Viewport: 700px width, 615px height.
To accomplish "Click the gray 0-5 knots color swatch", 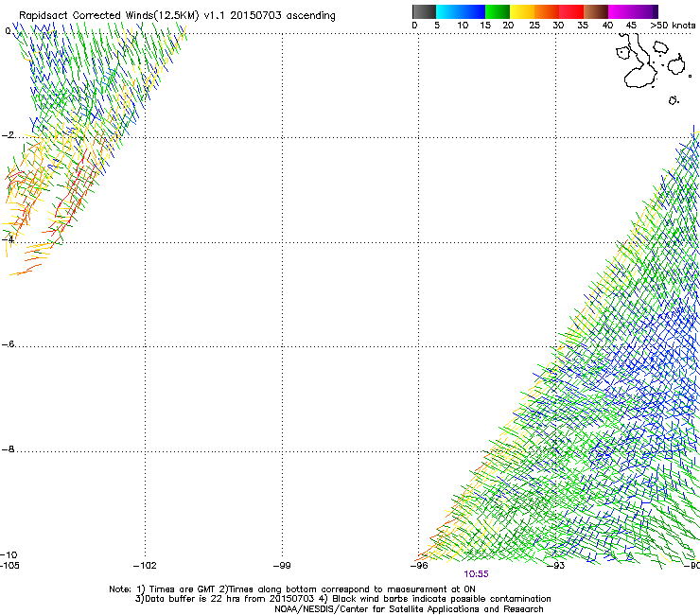I will pyautogui.click(x=424, y=11).
